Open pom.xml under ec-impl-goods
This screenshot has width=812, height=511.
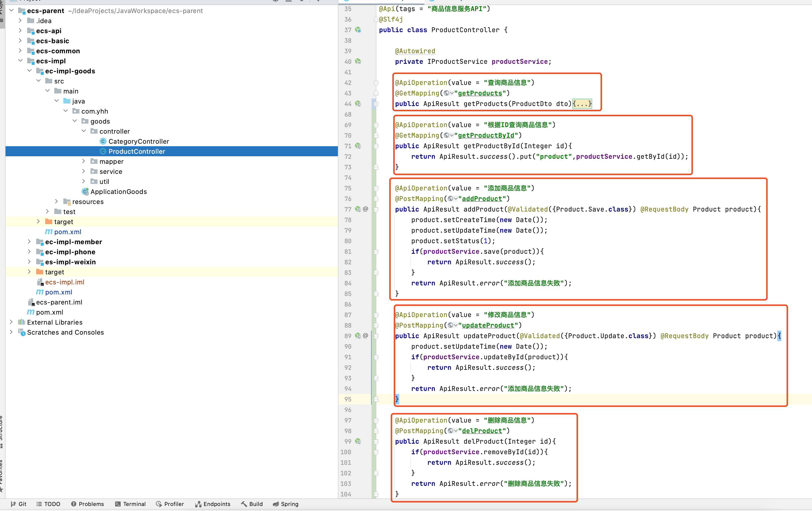coord(67,232)
